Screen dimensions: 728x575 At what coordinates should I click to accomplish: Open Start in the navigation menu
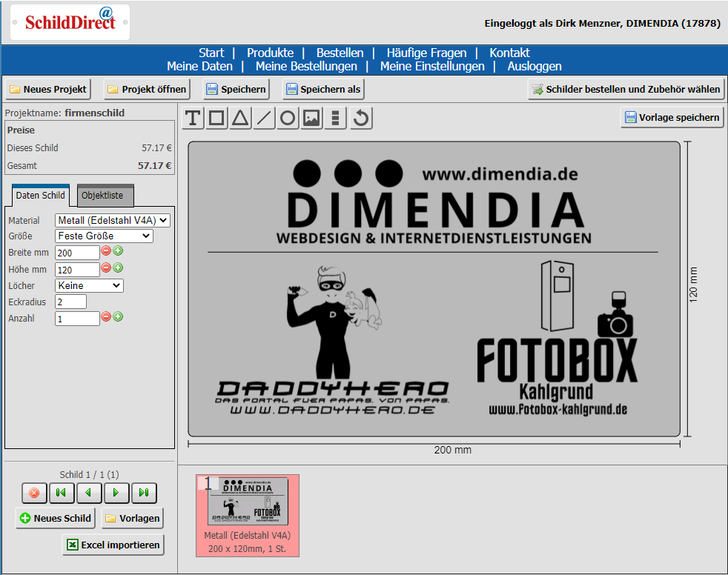tap(211, 53)
